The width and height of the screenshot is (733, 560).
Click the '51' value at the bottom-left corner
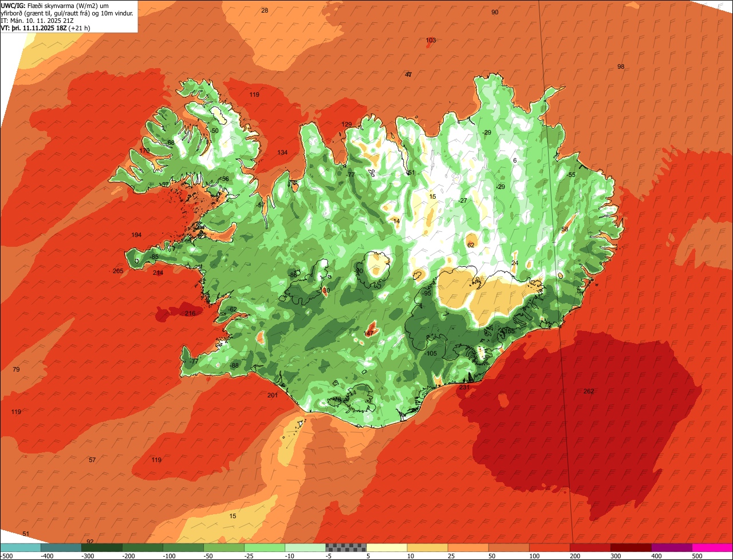click(x=26, y=534)
